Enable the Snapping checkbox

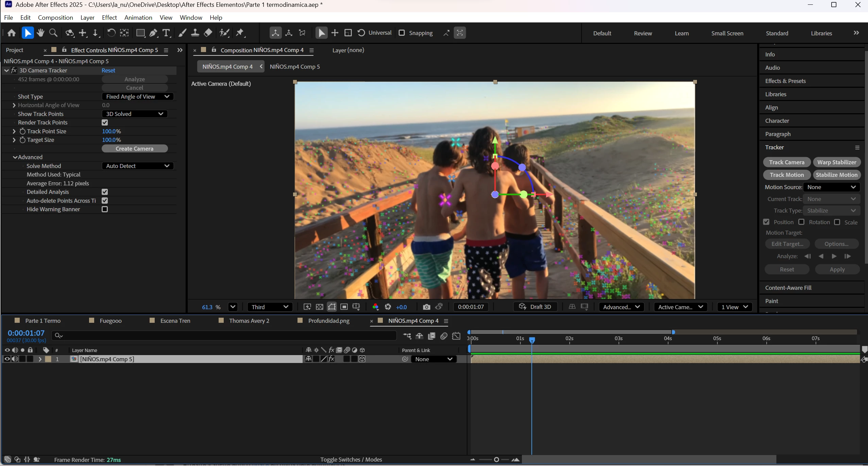coord(402,33)
